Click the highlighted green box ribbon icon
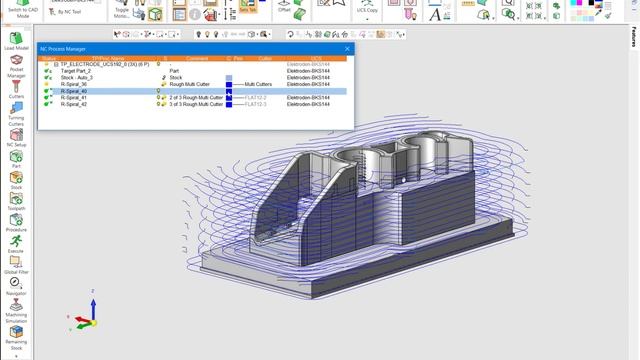 tap(156, 15)
